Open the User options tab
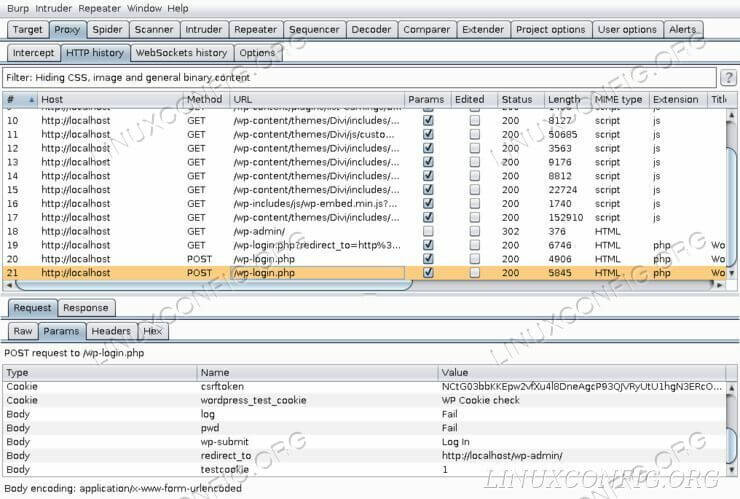Image resolution: width=740 pixels, height=499 pixels. (627, 29)
